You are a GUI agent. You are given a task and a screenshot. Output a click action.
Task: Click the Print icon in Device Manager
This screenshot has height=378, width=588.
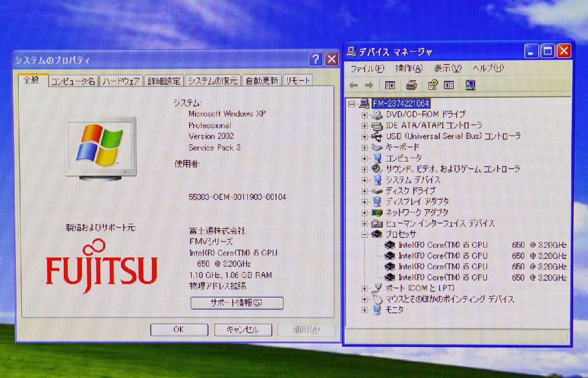[412, 85]
